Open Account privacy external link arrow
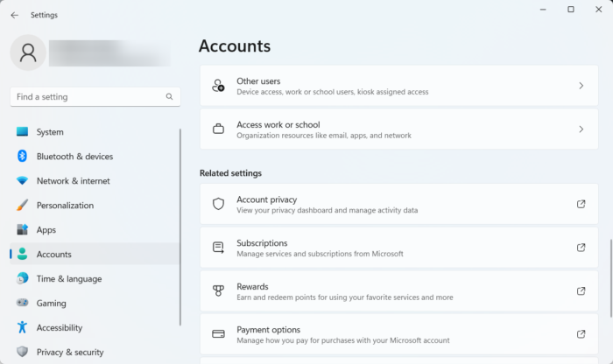The width and height of the screenshot is (613, 364). click(581, 204)
